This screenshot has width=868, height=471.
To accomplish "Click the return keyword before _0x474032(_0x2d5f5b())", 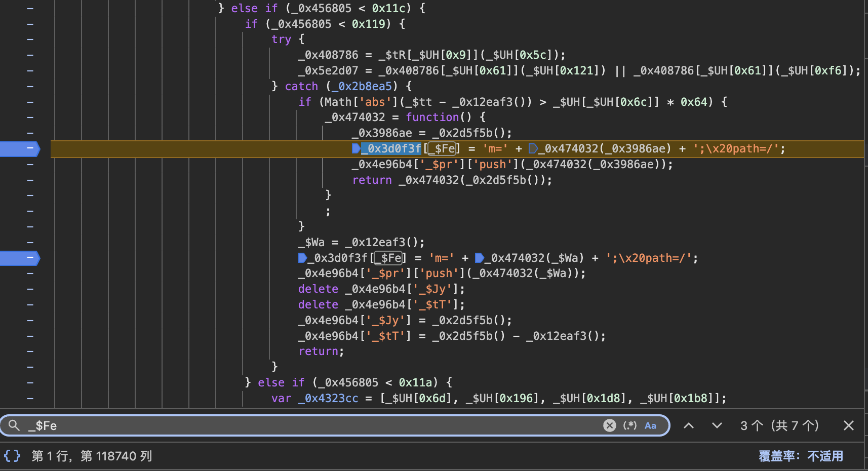I will coord(372,180).
